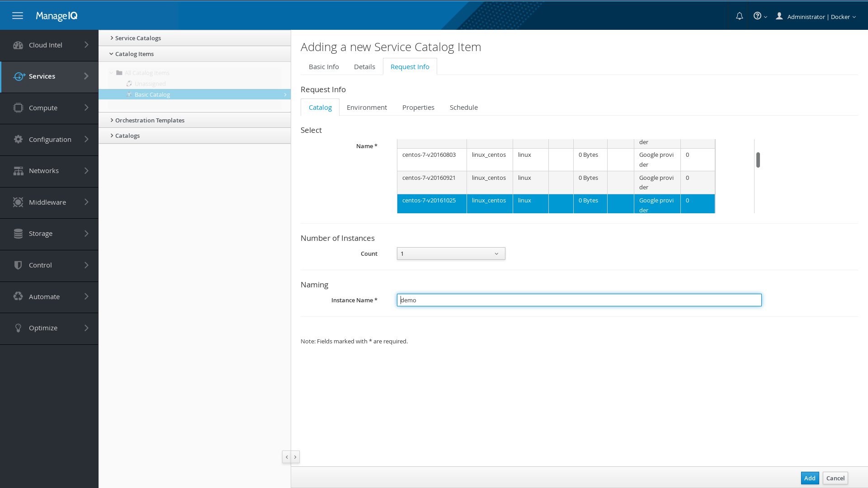Click the Networks icon in sidebar

(x=18, y=171)
